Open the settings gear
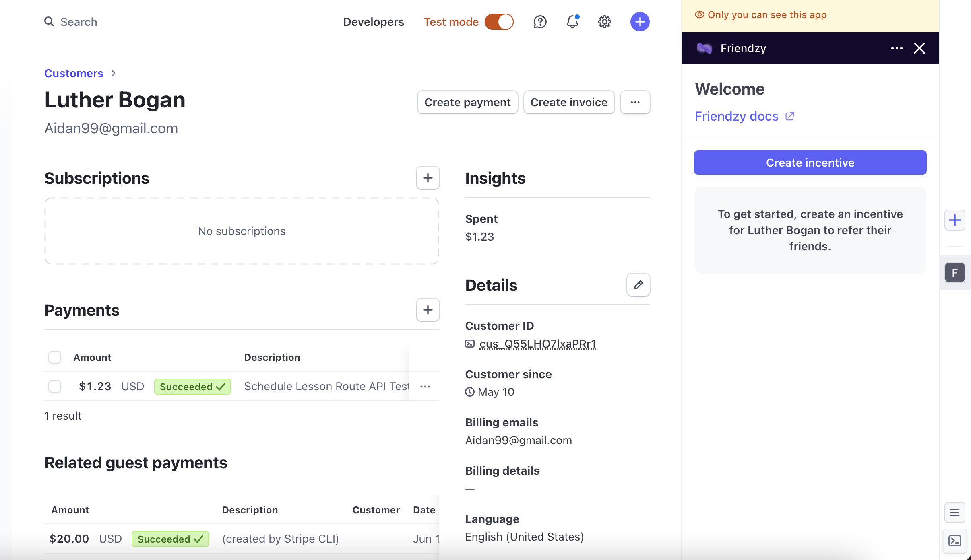Image resolution: width=971 pixels, height=560 pixels. click(x=604, y=22)
